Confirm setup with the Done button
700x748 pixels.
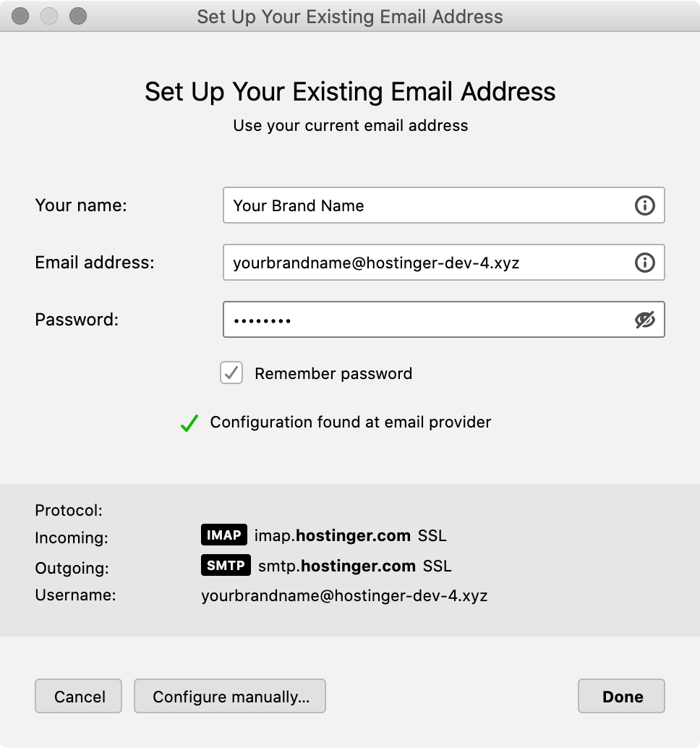(x=622, y=697)
